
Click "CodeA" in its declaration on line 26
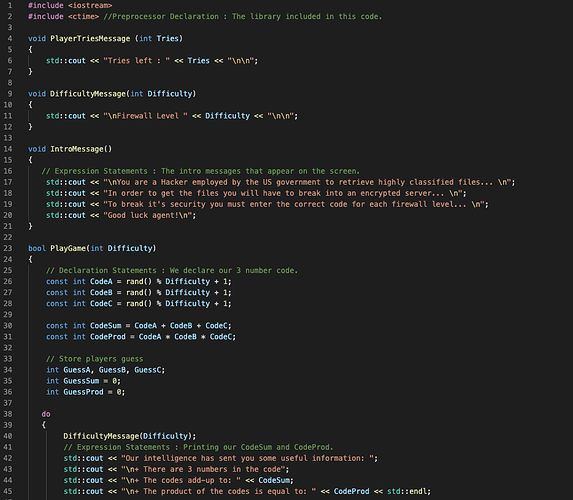tap(101, 281)
